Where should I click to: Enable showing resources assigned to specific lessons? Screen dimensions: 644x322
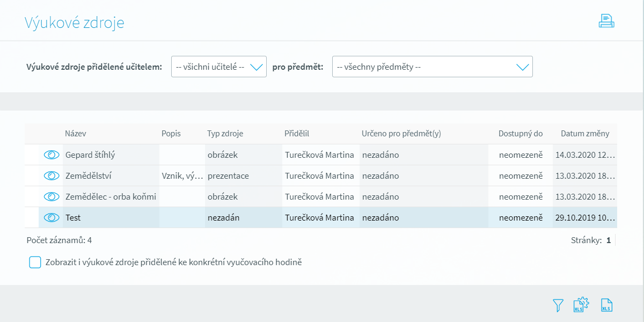pyautogui.click(x=35, y=262)
